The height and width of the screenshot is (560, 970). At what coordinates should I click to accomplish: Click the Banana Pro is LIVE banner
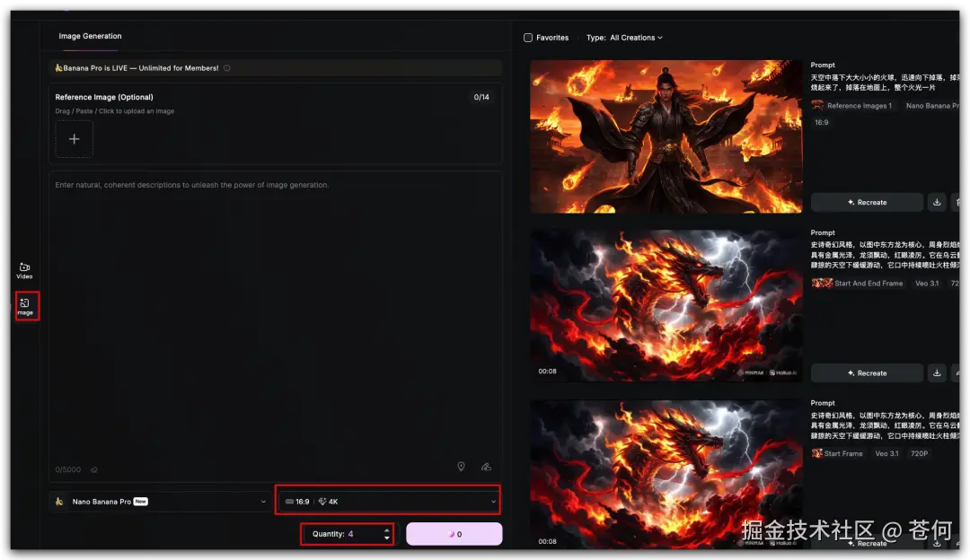(x=276, y=68)
